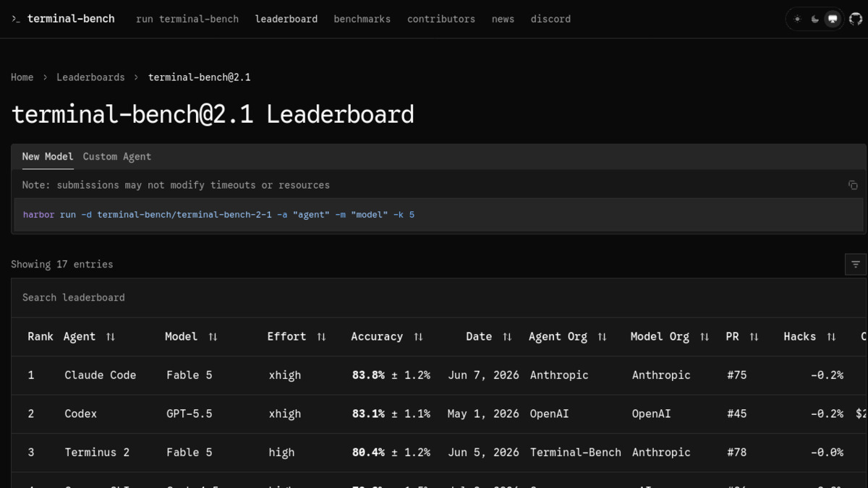
Task: Click 83.1% accuracy value
Action: 368,414
